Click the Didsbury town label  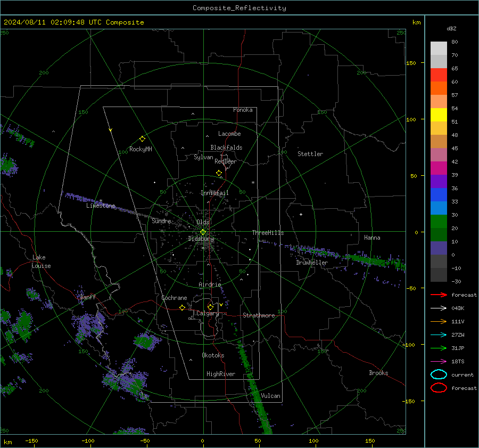pyautogui.click(x=201, y=239)
